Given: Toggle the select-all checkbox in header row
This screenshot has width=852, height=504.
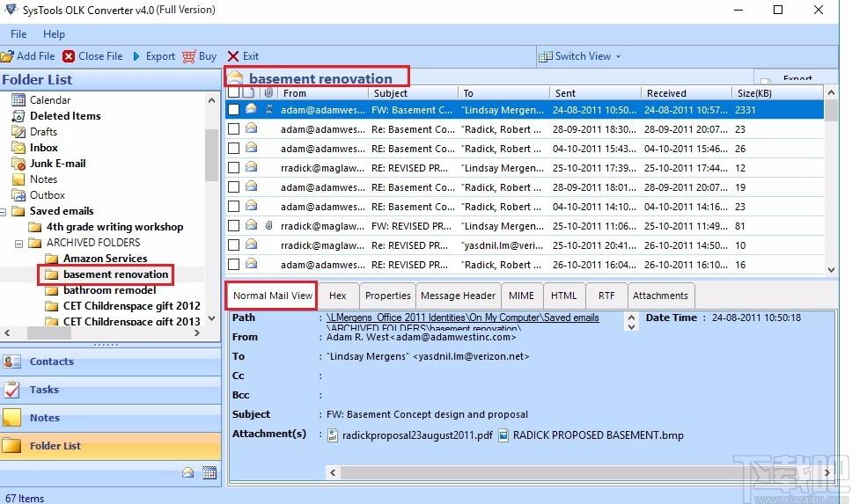Looking at the screenshot, I should point(233,93).
